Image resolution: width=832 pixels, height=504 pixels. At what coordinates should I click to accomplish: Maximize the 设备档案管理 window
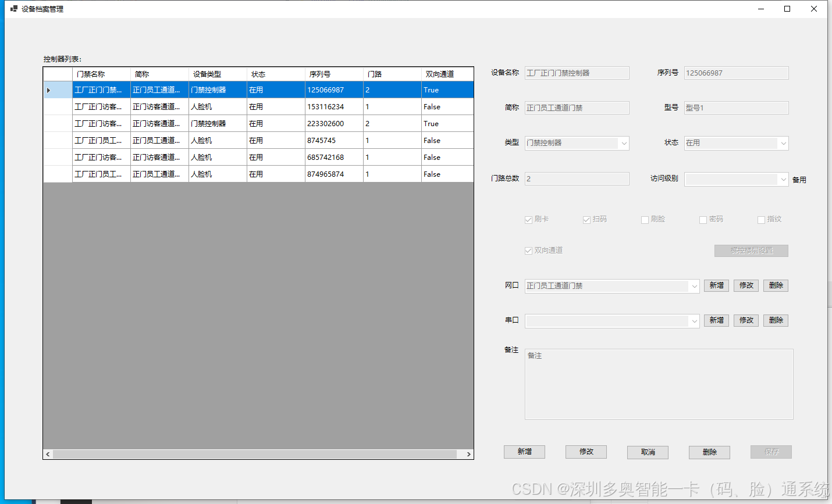pos(787,9)
